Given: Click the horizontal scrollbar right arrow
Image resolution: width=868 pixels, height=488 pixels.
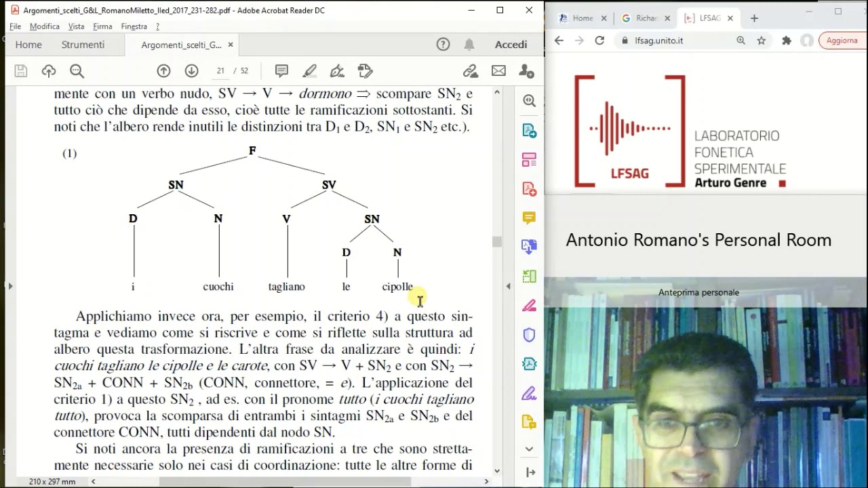Looking at the screenshot, I should point(486,481).
